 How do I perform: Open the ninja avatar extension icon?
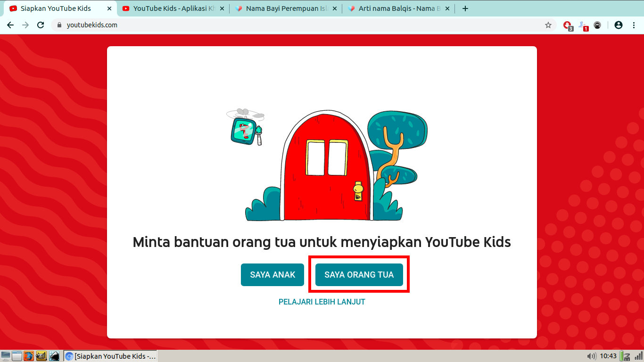point(597,25)
